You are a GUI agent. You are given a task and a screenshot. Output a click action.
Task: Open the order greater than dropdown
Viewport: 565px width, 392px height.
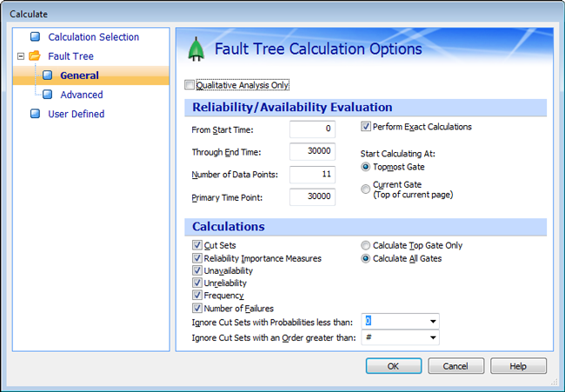tap(432, 337)
